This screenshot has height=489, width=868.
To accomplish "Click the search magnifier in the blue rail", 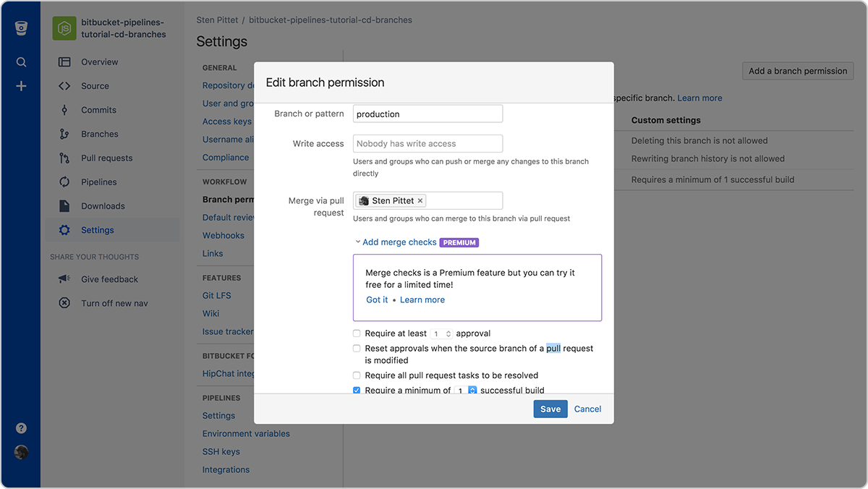I will coord(21,61).
